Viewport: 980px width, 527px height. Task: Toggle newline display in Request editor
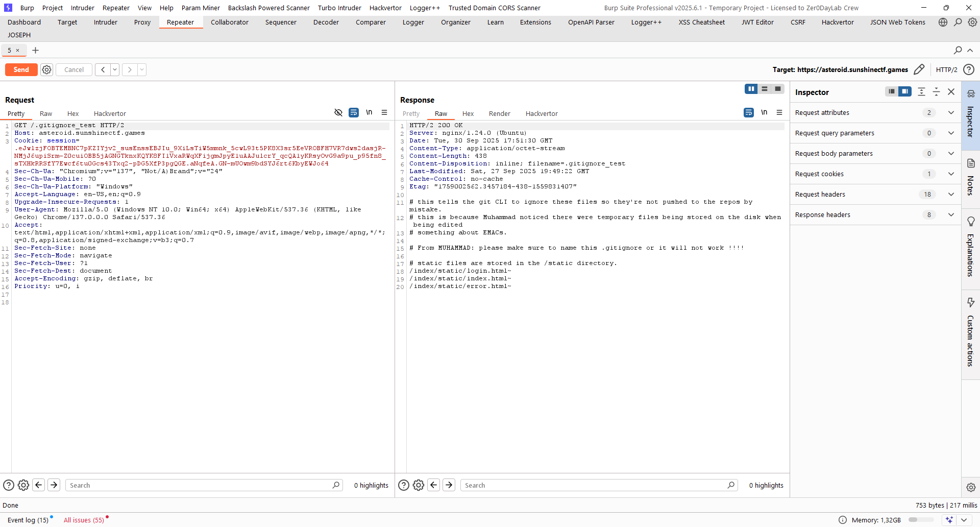coord(369,112)
